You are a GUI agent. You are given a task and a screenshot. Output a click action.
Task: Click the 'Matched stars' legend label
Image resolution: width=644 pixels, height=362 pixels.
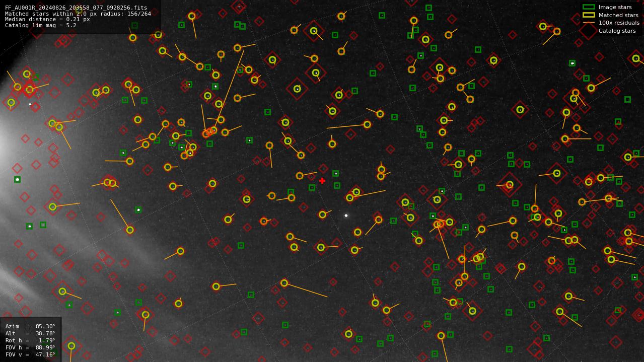(x=618, y=15)
